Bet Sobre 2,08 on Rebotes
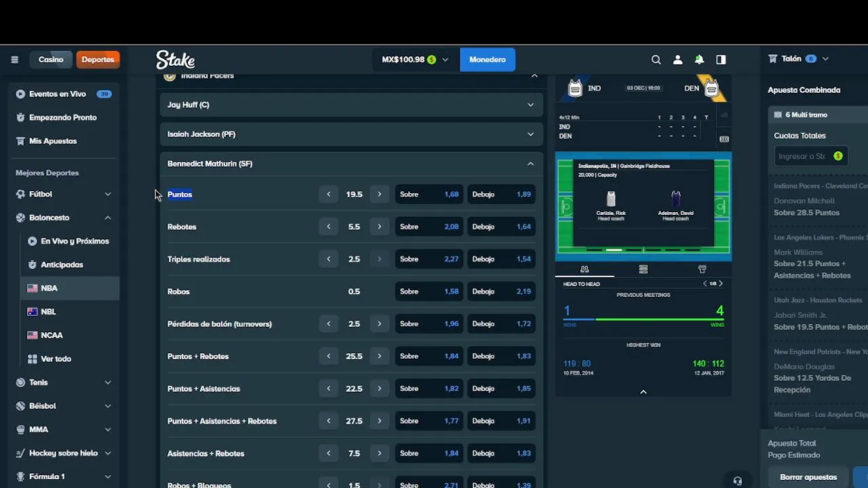This screenshot has width=868, height=488. 429,227
